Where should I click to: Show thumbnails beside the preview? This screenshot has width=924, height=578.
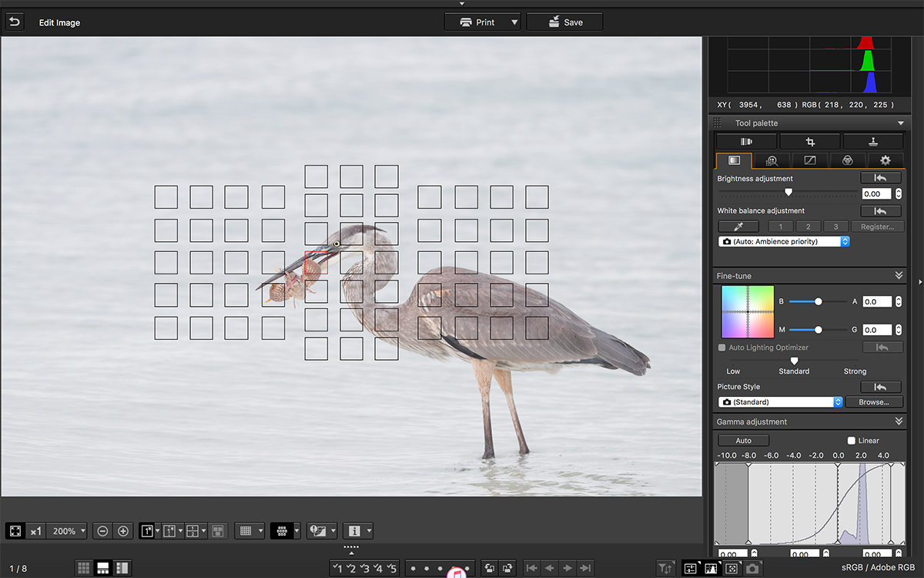click(122, 568)
